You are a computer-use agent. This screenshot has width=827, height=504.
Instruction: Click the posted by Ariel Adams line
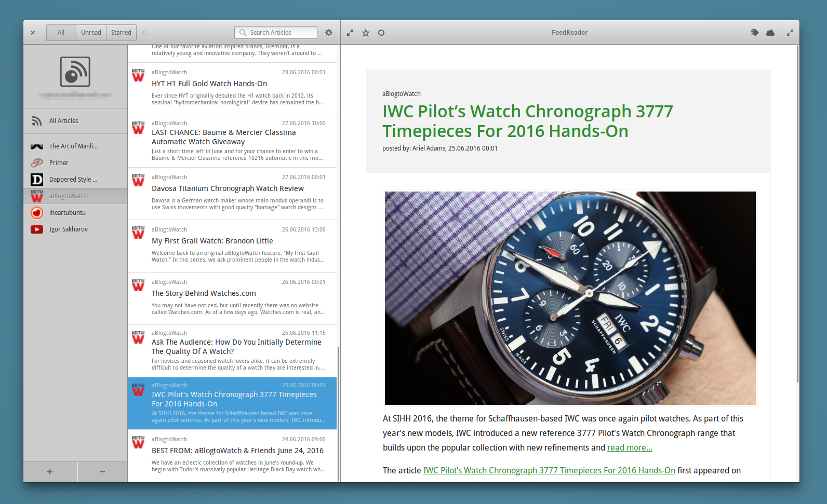click(x=440, y=148)
